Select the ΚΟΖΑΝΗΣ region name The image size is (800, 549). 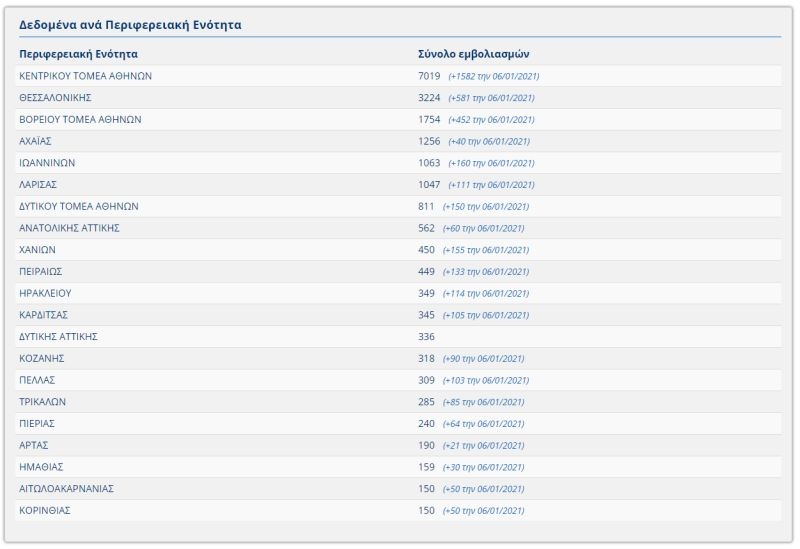point(42,358)
